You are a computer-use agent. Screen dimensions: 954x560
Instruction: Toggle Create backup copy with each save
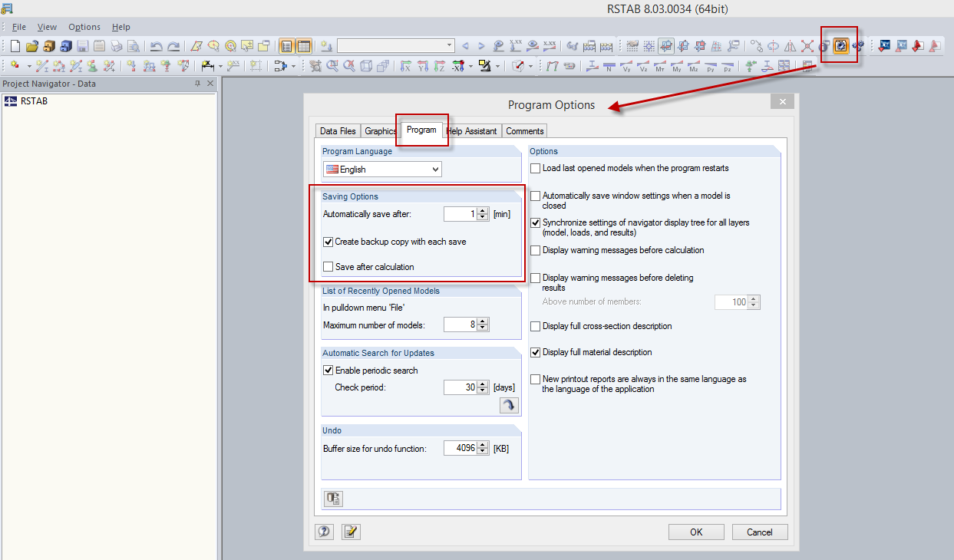coord(328,242)
